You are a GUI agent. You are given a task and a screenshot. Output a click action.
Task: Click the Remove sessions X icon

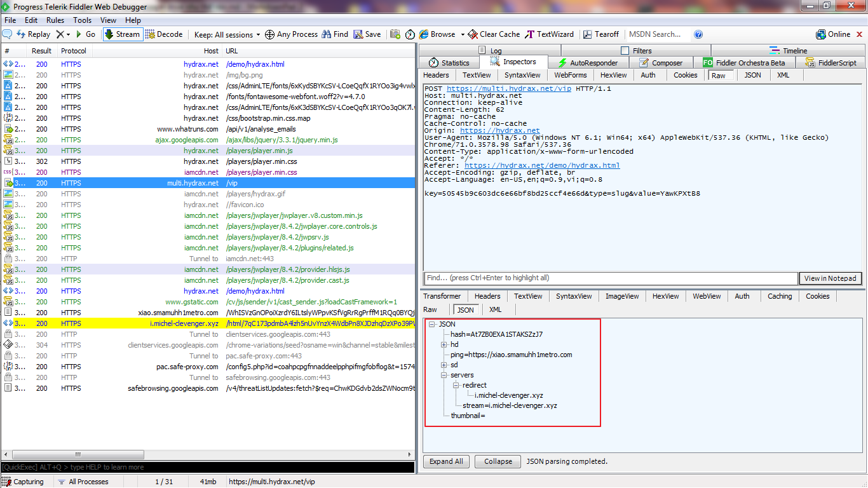tap(60, 34)
